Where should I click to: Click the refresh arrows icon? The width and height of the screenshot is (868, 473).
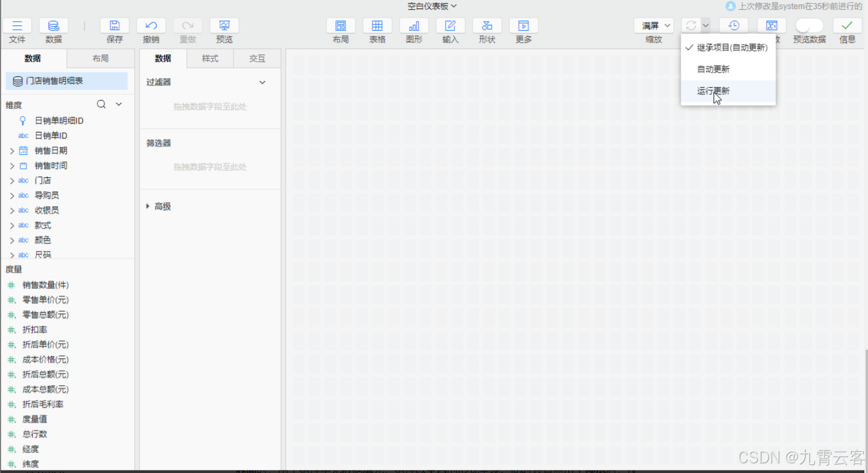pyautogui.click(x=691, y=25)
